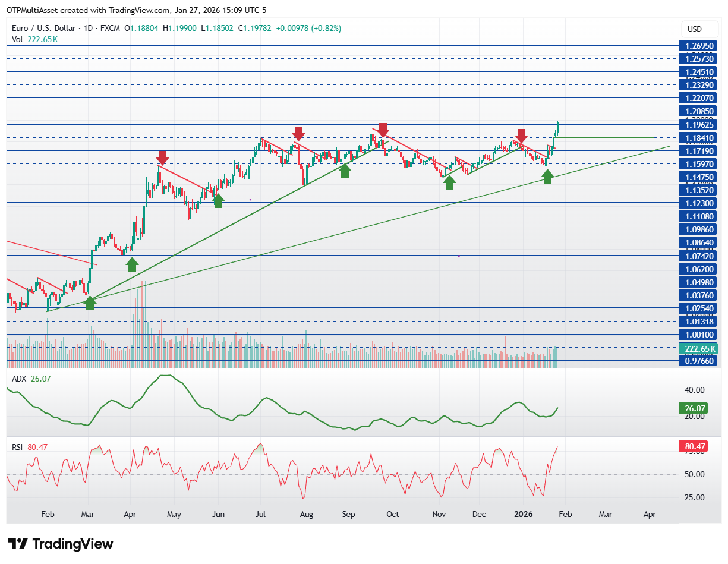Image resolution: width=728 pixels, height=564 pixels.
Task: Click the Aug label on the time axis
Action: [305, 513]
